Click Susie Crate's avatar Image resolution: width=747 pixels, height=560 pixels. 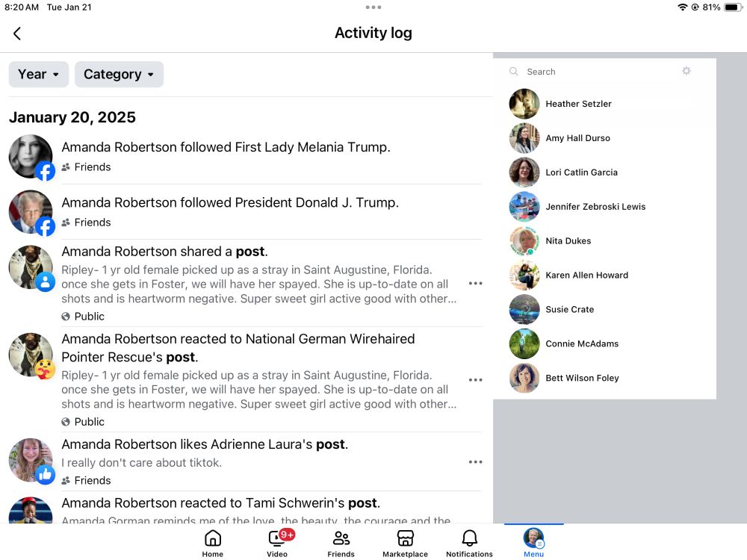coord(524,310)
